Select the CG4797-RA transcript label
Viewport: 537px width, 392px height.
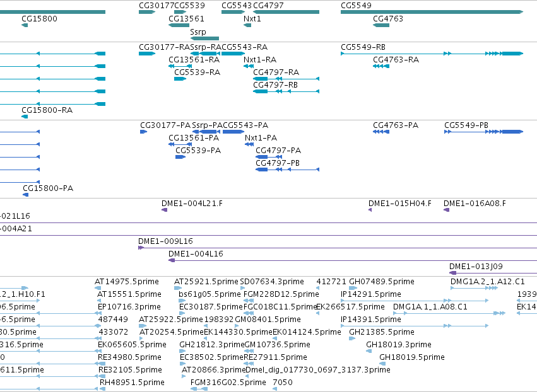(x=276, y=72)
